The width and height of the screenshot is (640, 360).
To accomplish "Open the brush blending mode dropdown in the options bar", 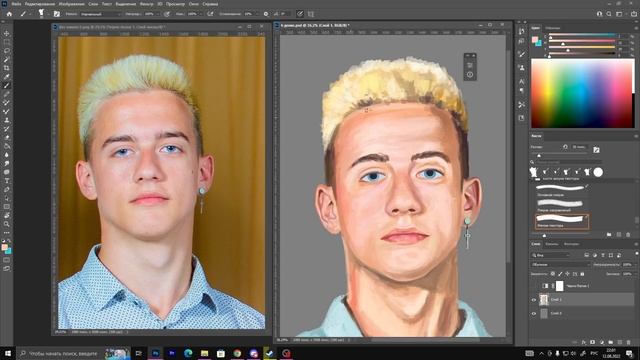I will point(100,14).
